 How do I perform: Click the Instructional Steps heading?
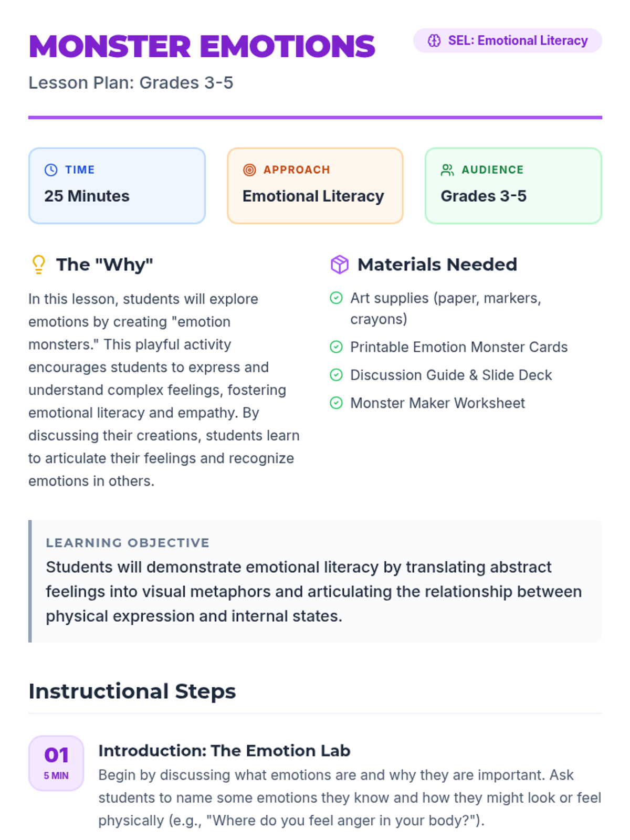point(132,691)
